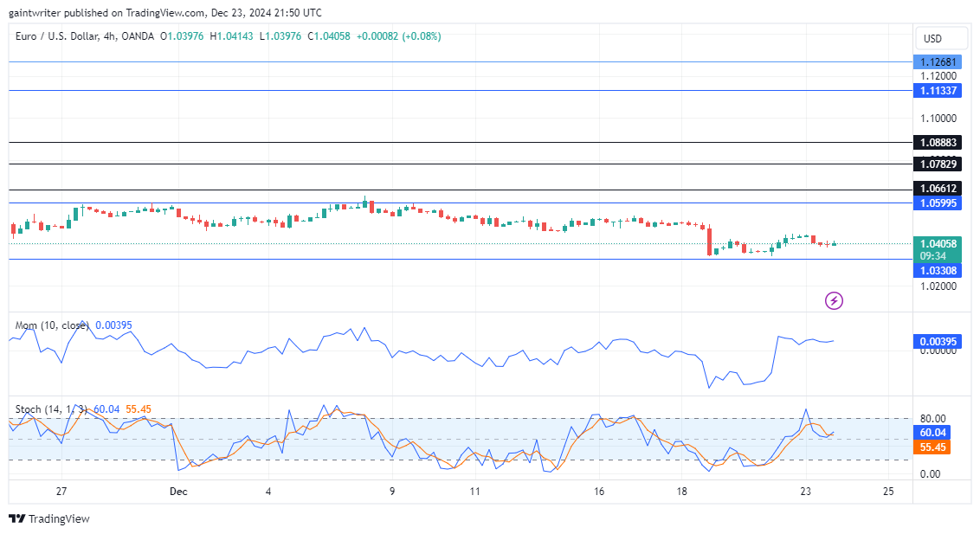Click the closing price value C1.04058 in header
This screenshot has width=980, height=534.
329,36
